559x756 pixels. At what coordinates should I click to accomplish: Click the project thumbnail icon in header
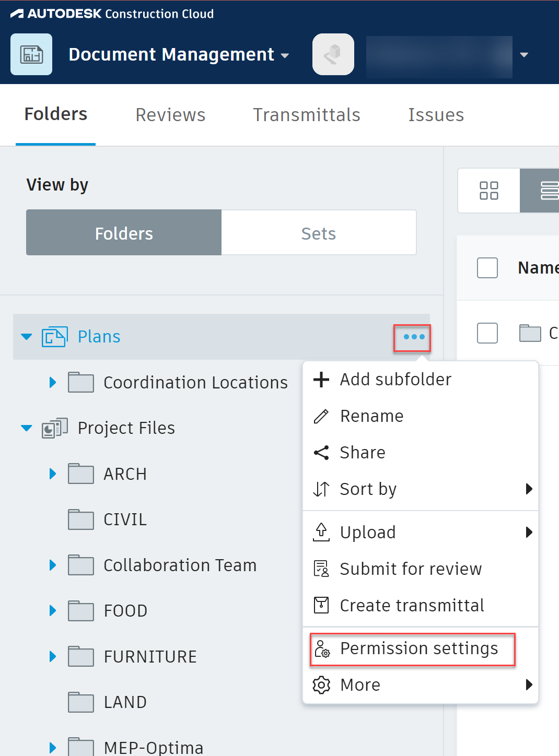click(333, 54)
